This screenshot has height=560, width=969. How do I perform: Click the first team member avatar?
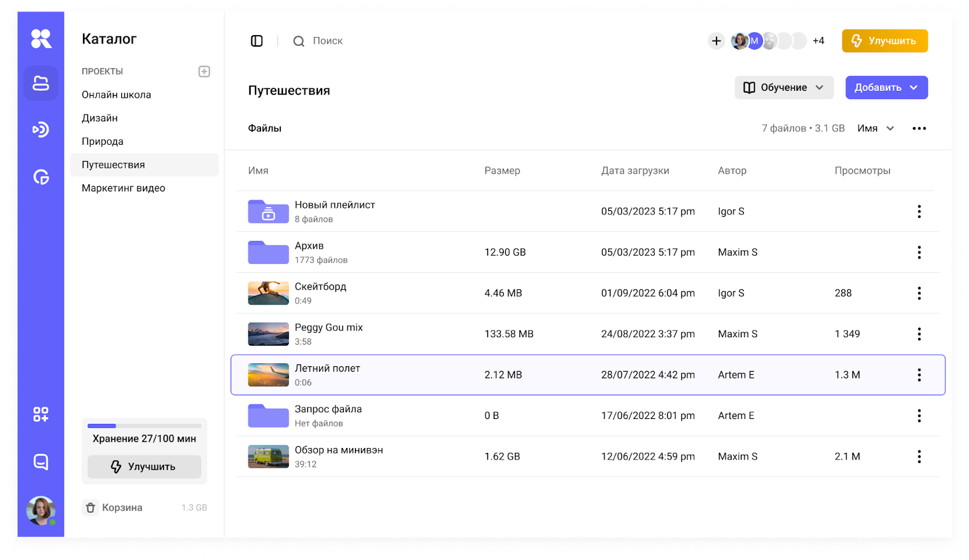[x=739, y=41]
